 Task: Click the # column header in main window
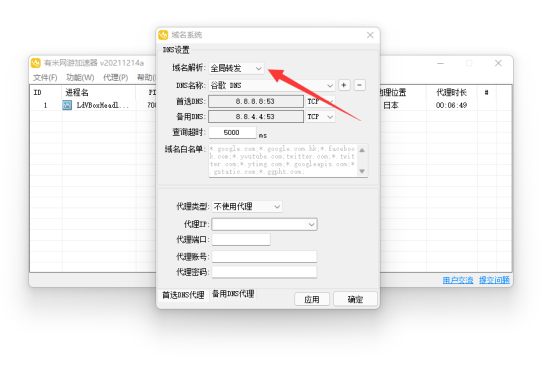click(487, 92)
